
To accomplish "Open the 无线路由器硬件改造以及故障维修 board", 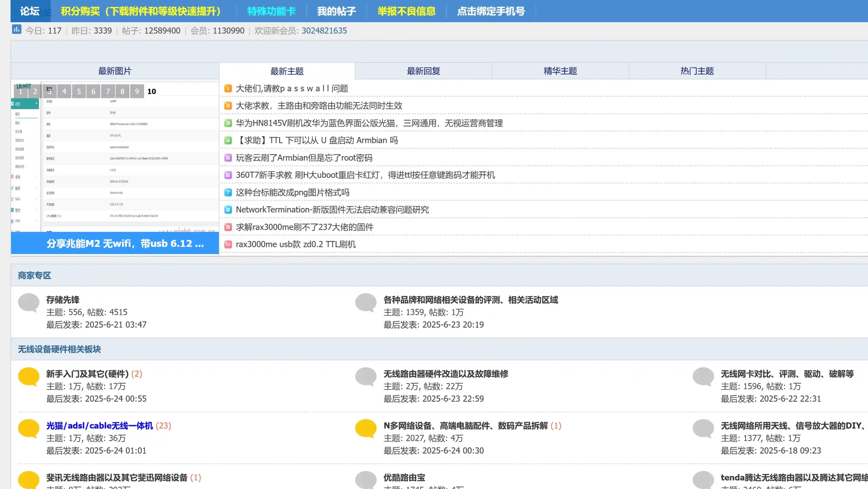I will coord(446,374).
